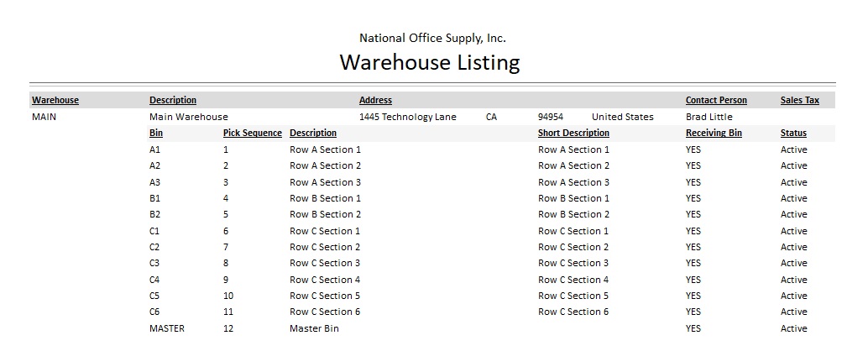
Task: Select the National Office Supply, Inc. heading
Action: tap(432, 38)
